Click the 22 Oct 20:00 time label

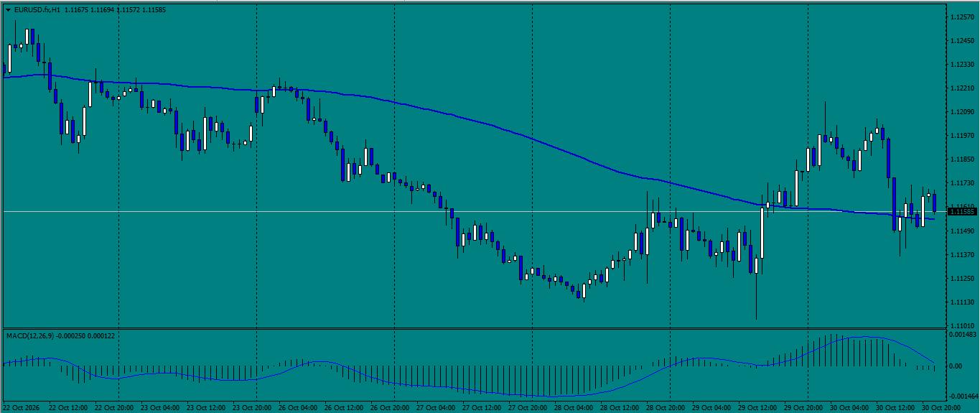point(114,407)
